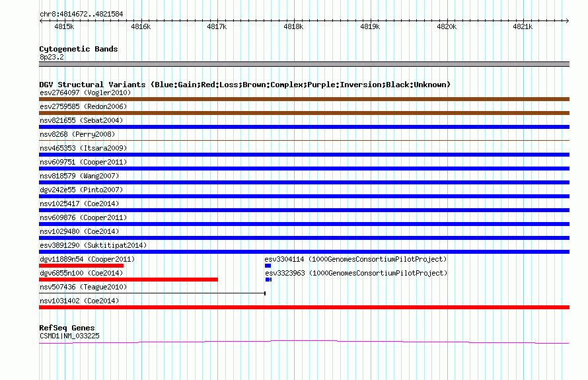Click the ruler's left end arrow
The height and width of the screenshot is (380, 588).
coord(41,20)
